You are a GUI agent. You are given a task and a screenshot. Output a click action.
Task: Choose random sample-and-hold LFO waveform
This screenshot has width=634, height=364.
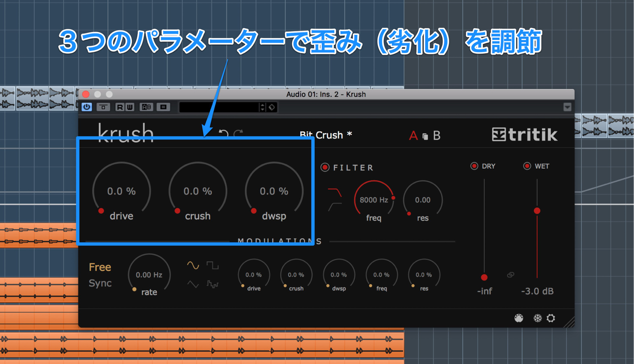pos(212,284)
